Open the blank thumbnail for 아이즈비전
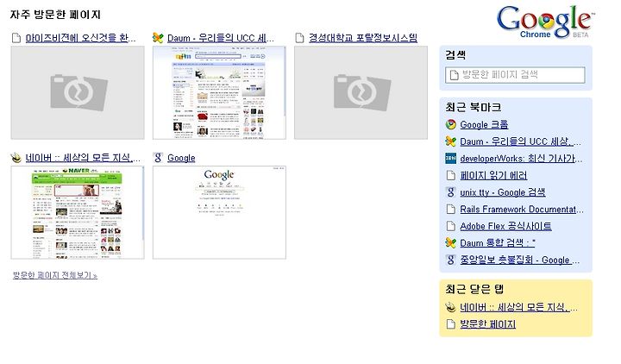621x364 pixels. [78, 92]
